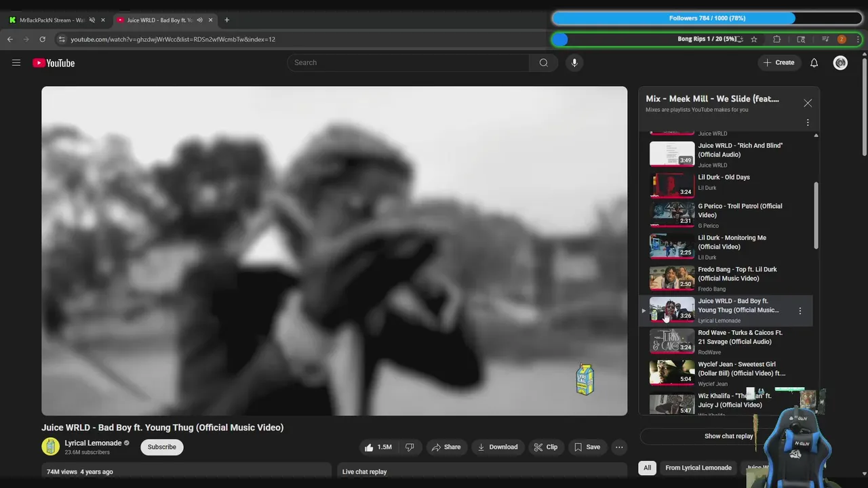The image size is (868, 488).
Task: Download the video
Action: click(498, 447)
